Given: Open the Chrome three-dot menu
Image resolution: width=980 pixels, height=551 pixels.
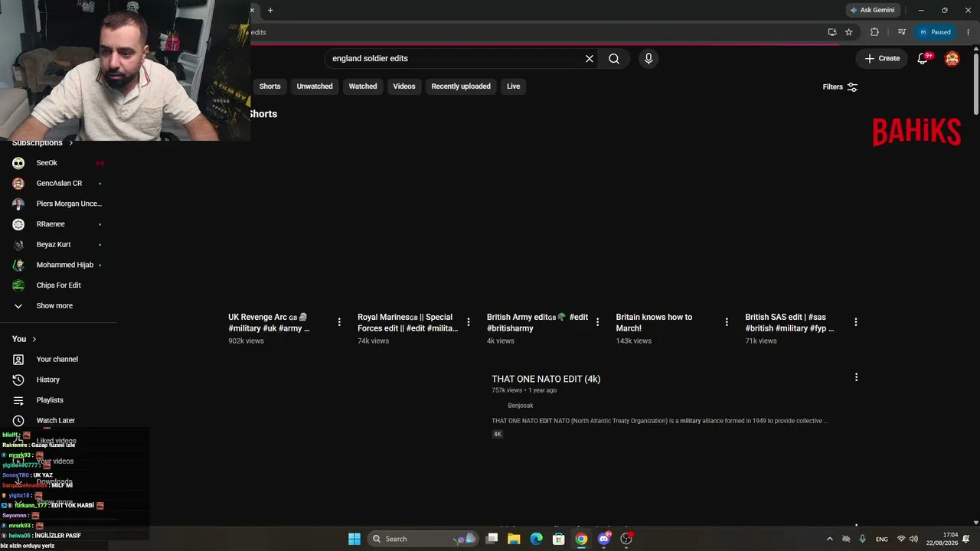Looking at the screenshot, I should coord(967,32).
